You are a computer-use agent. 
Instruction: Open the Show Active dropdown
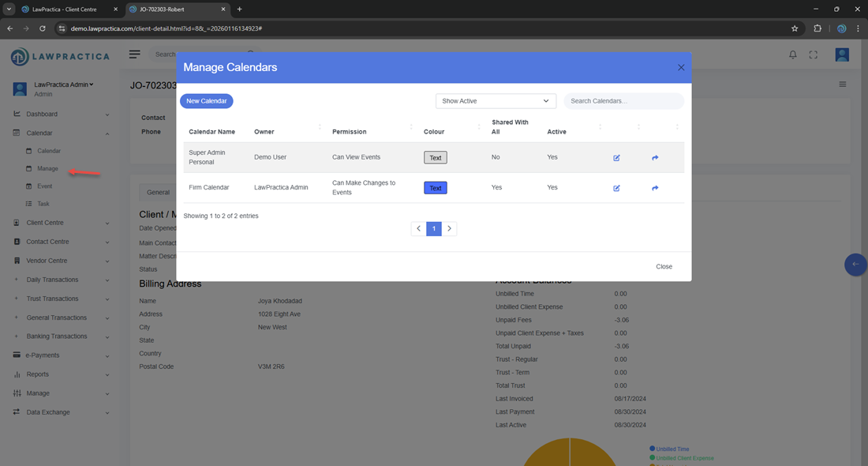pyautogui.click(x=496, y=101)
